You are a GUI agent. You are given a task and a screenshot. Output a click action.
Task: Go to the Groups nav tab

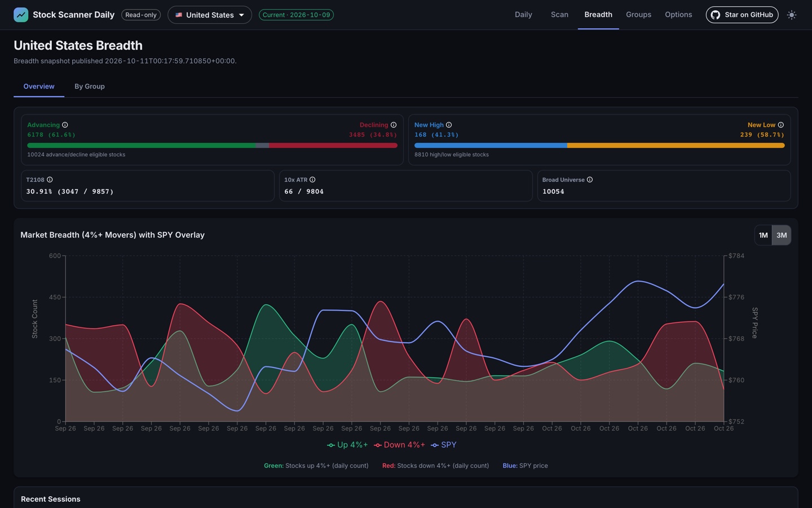[638, 15]
